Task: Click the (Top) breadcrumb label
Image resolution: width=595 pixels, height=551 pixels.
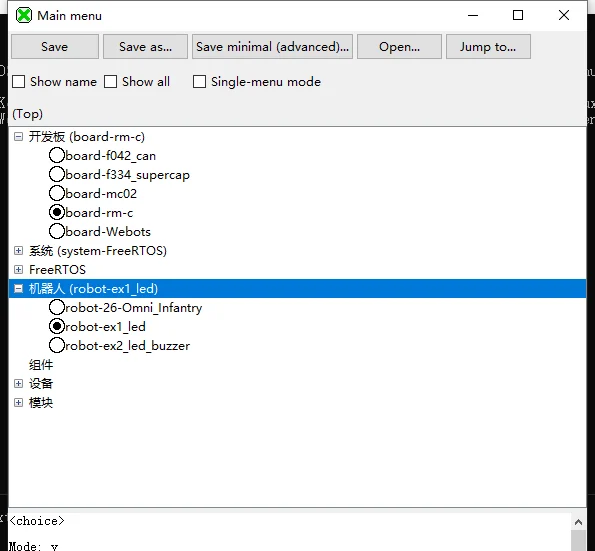Action: pyautogui.click(x=27, y=114)
